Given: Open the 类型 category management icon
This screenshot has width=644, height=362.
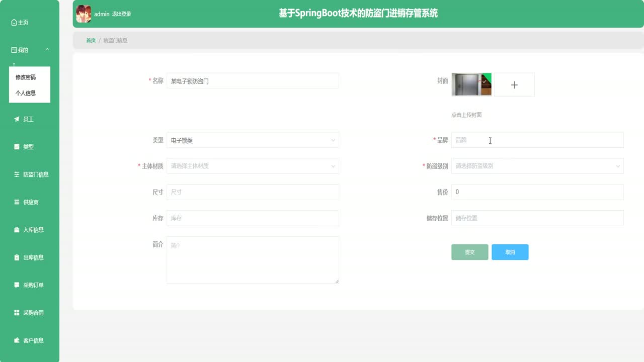Looking at the screenshot, I should 17,146.
